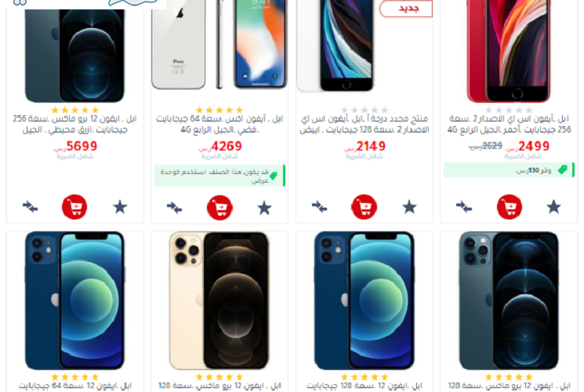Compare the refurbished iPhone SE 2149
584x392 pixels.
coord(319,206)
